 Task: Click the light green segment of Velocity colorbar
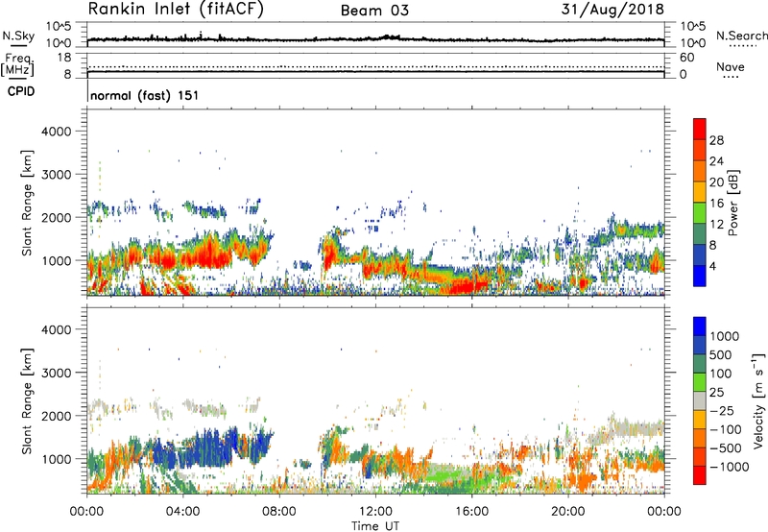(700, 382)
